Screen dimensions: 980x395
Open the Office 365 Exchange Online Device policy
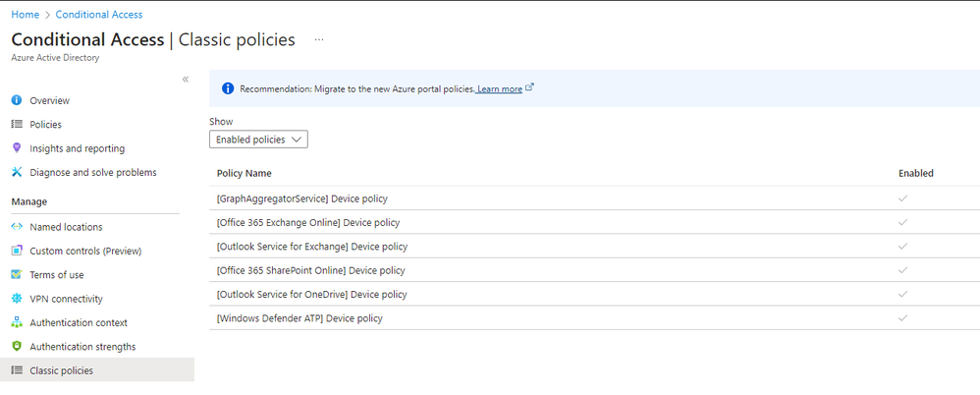[x=307, y=222]
